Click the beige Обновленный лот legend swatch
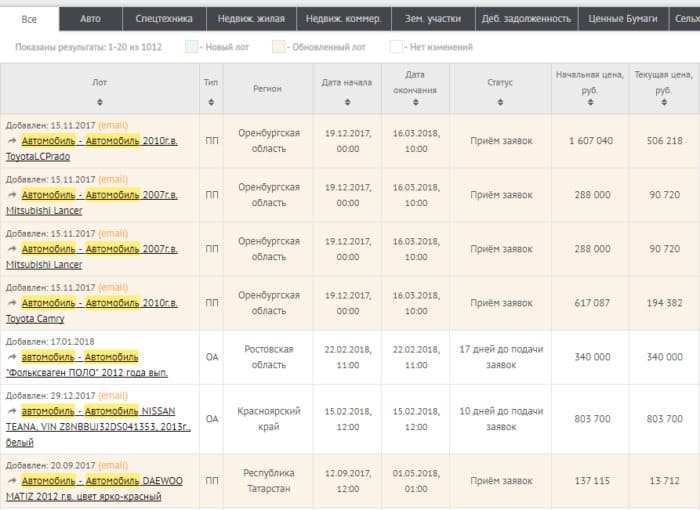 pos(279,47)
